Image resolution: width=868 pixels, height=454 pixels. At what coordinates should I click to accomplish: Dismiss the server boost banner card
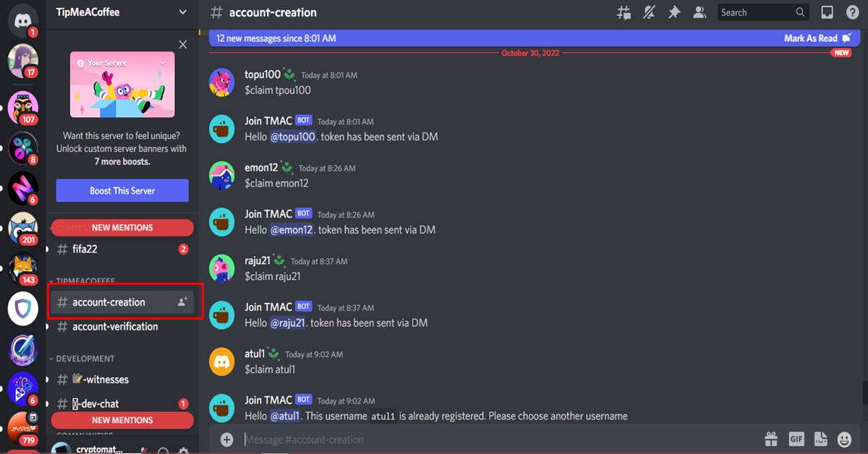(183, 45)
